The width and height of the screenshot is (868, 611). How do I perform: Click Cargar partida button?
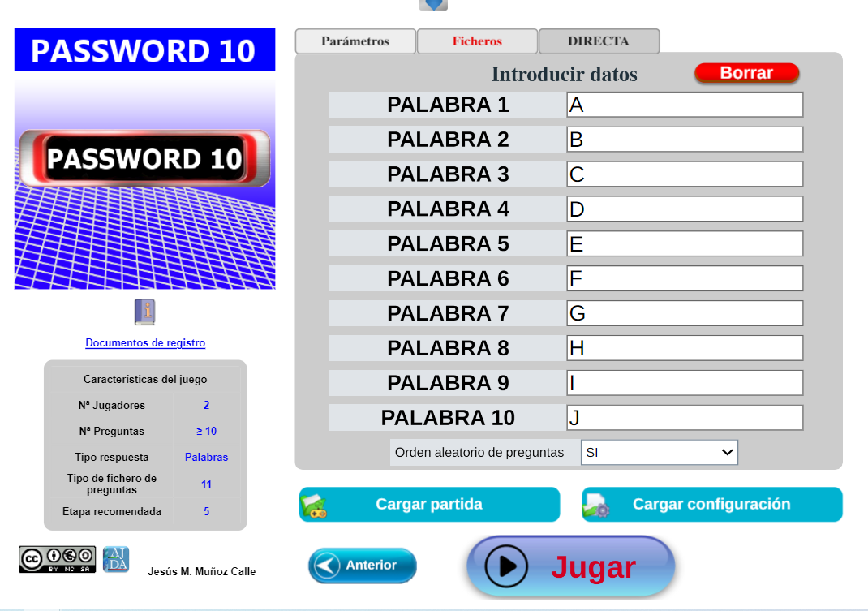[429, 505]
